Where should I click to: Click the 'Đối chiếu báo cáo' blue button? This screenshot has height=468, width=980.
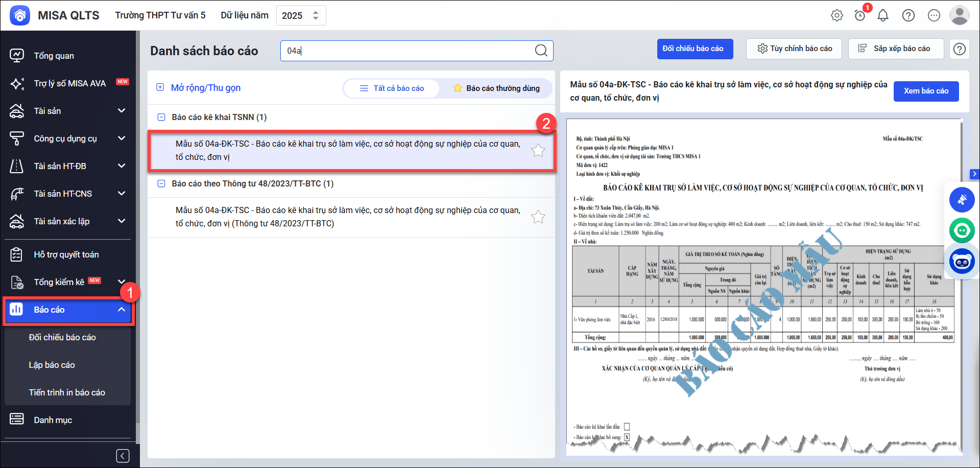click(694, 49)
